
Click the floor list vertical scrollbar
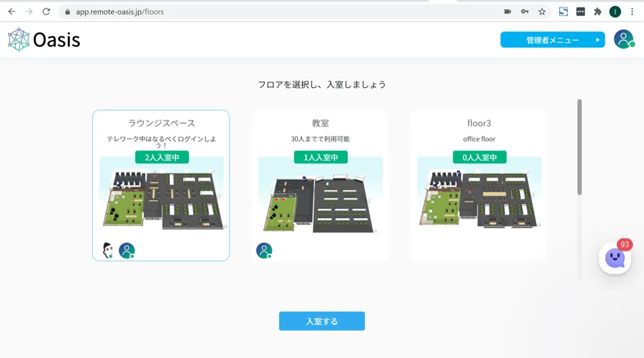tap(579, 147)
